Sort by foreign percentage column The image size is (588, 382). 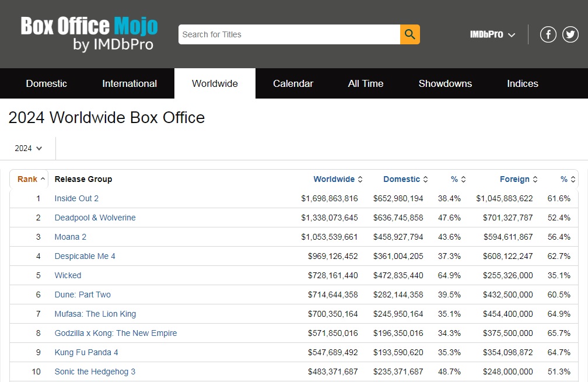[x=568, y=179]
